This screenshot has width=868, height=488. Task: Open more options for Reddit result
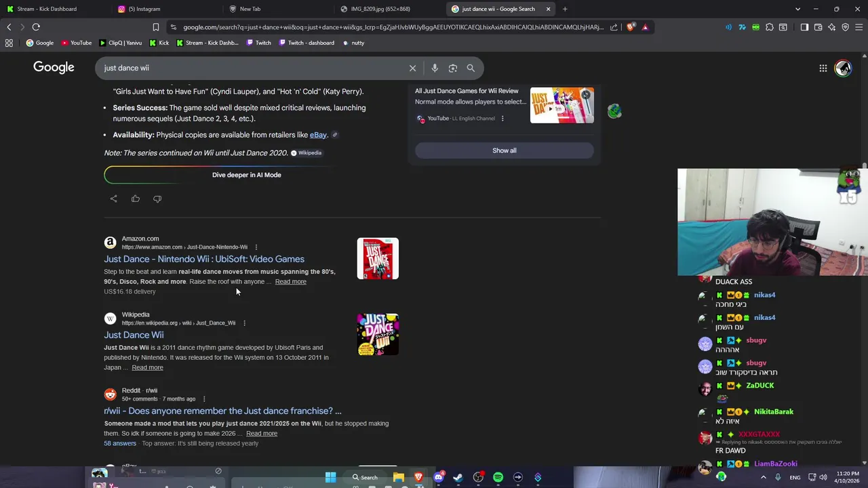pos(203,399)
